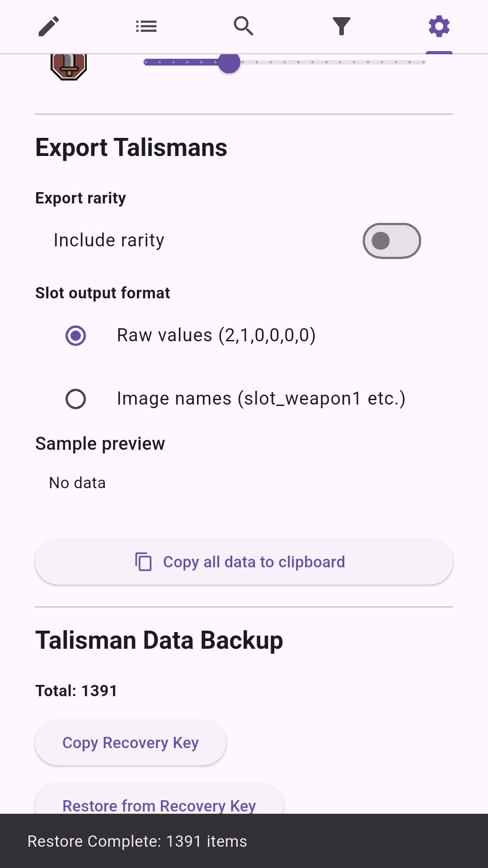Open the funnel filter tab
The width and height of the screenshot is (488, 868).
(342, 26)
